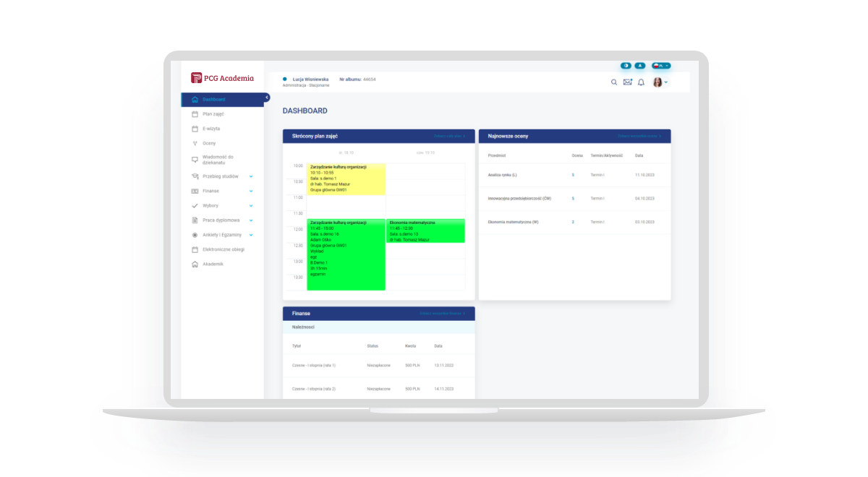Toggle the font size 'A' button
The width and height of the screenshot is (868, 477).
coord(640,66)
